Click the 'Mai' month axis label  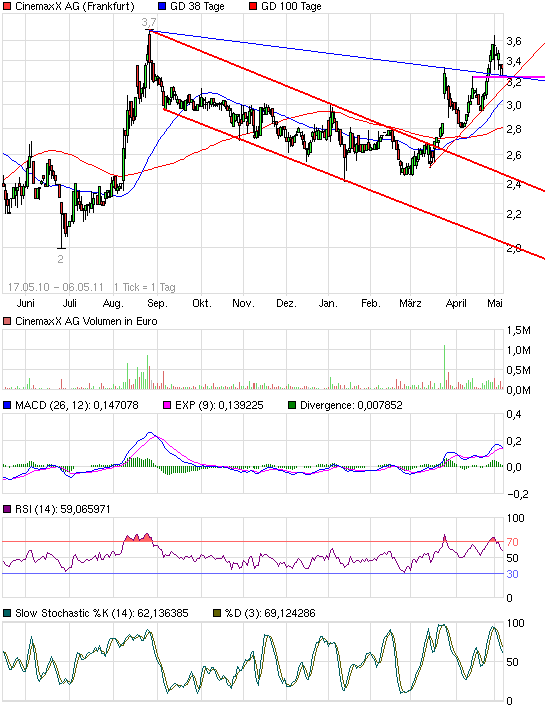tap(495, 303)
